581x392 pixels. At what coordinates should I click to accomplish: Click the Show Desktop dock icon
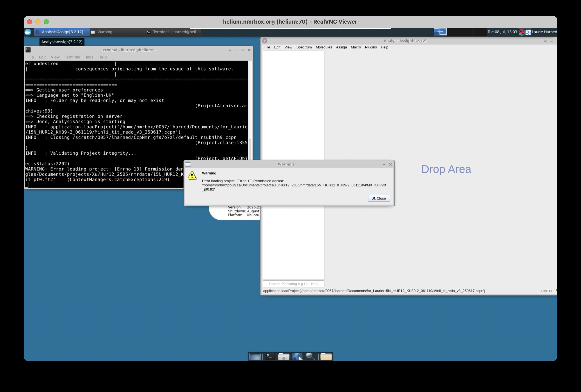tap(255, 357)
